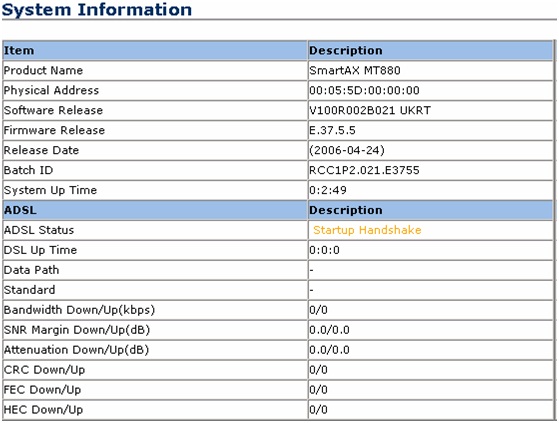
Task: Click the CRC Down/Up row label
Action: 44,370
